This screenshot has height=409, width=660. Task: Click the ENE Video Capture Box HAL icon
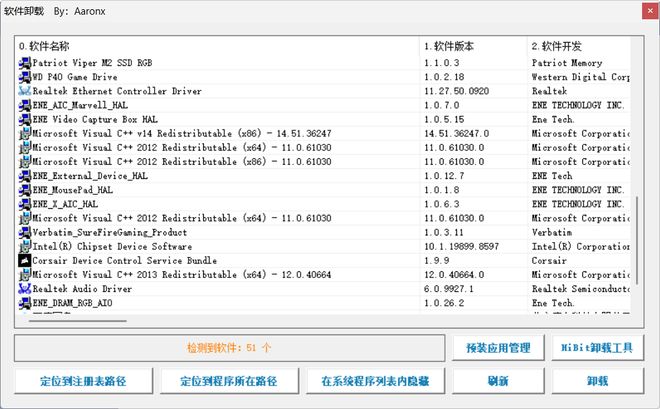point(25,120)
